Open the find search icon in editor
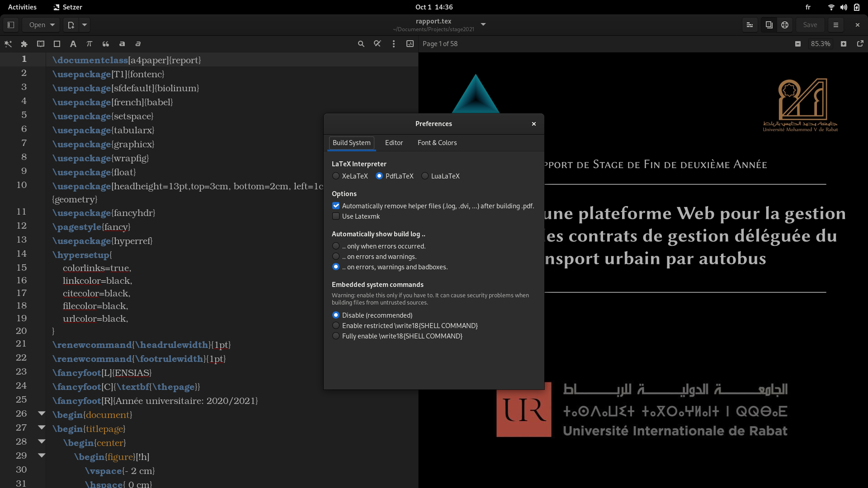 coord(361,44)
